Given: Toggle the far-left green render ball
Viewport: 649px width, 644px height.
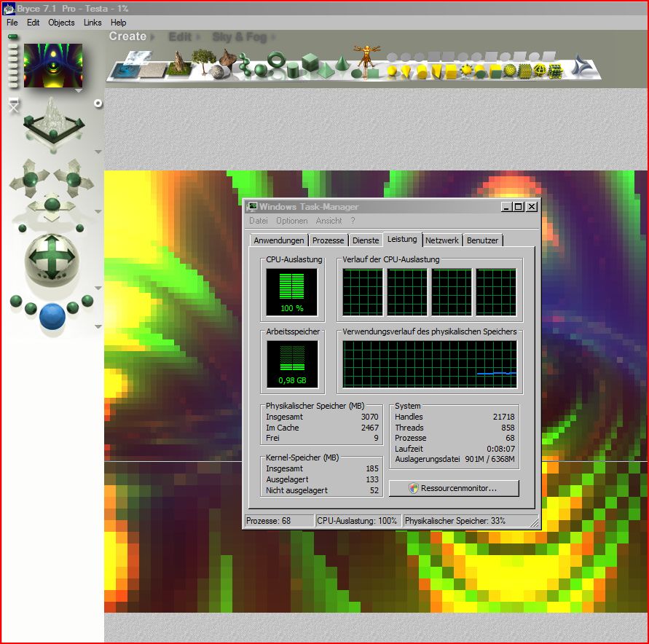Looking at the screenshot, I should pos(16,301).
